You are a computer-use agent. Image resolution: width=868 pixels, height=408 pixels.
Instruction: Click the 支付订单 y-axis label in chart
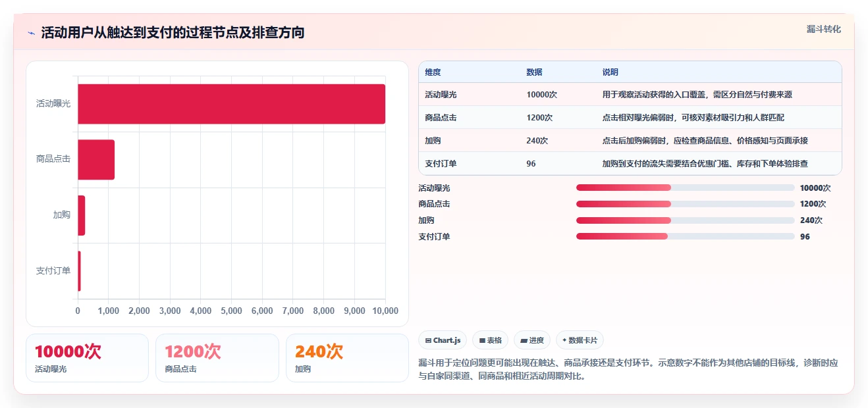point(53,271)
